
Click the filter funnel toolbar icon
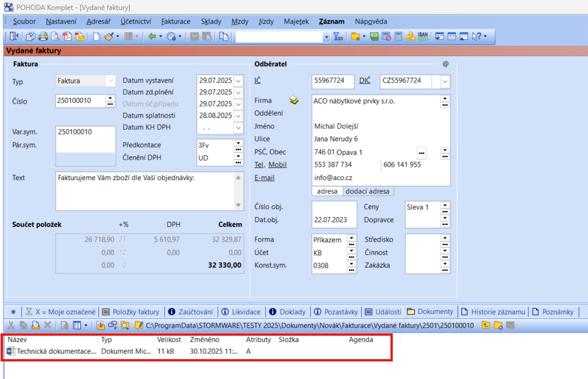[338, 37]
